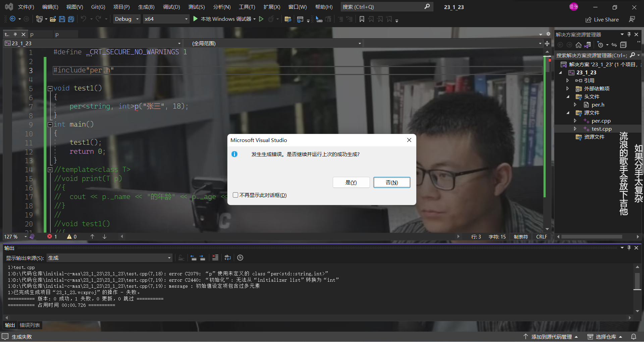This screenshot has width=644, height=342.
Task: Click 添加到源代码管理 in status bar
Action: click(x=551, y=337)
